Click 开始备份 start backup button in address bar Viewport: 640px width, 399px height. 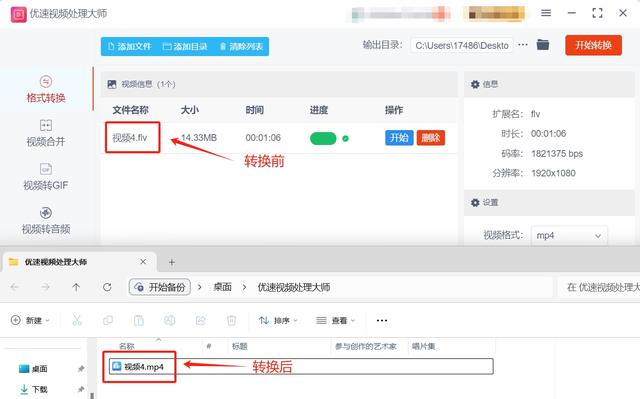pos(160,287)
